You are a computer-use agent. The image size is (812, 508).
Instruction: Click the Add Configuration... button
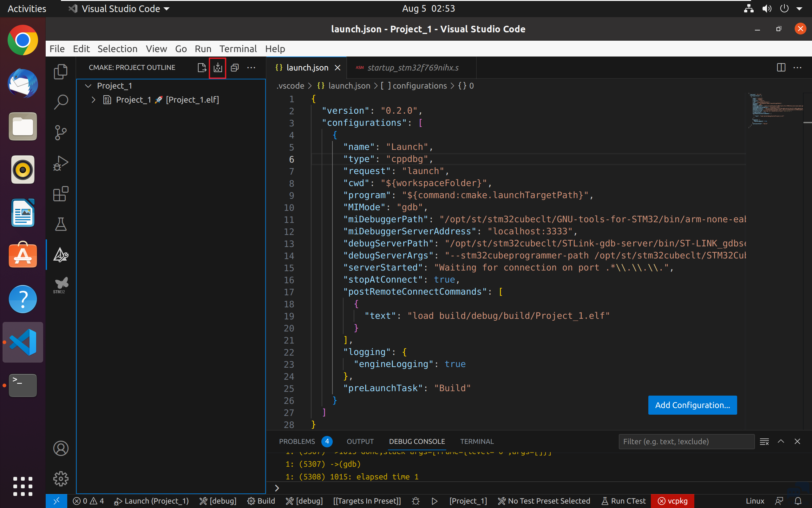[692, 405]
